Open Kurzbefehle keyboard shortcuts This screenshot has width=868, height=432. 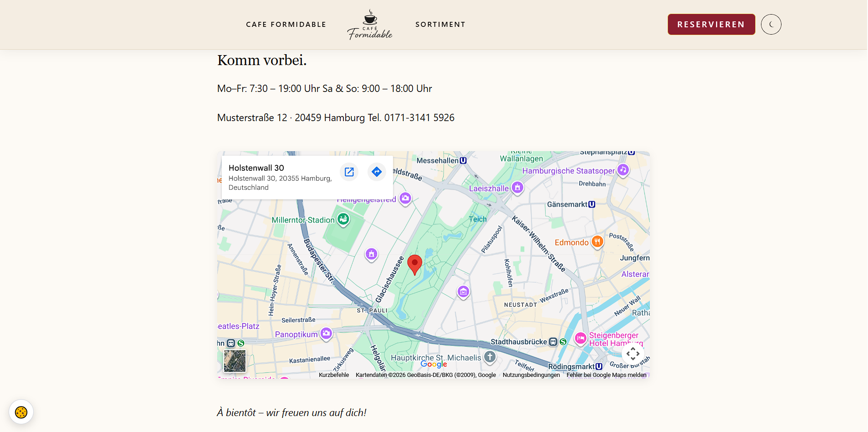(x=334, y=375)
